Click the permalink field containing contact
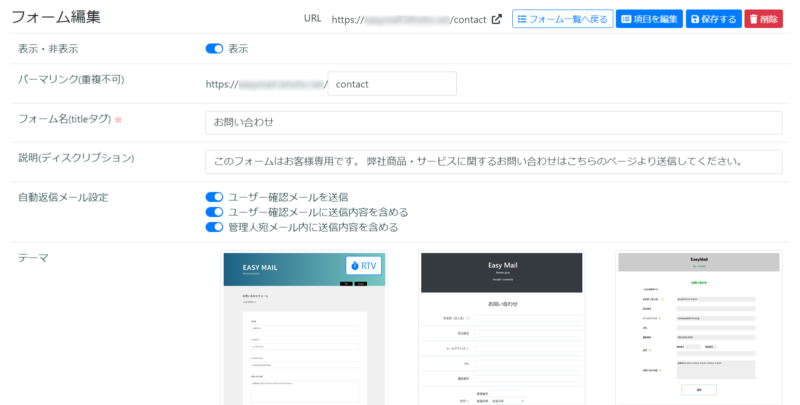 click(392, 84)
